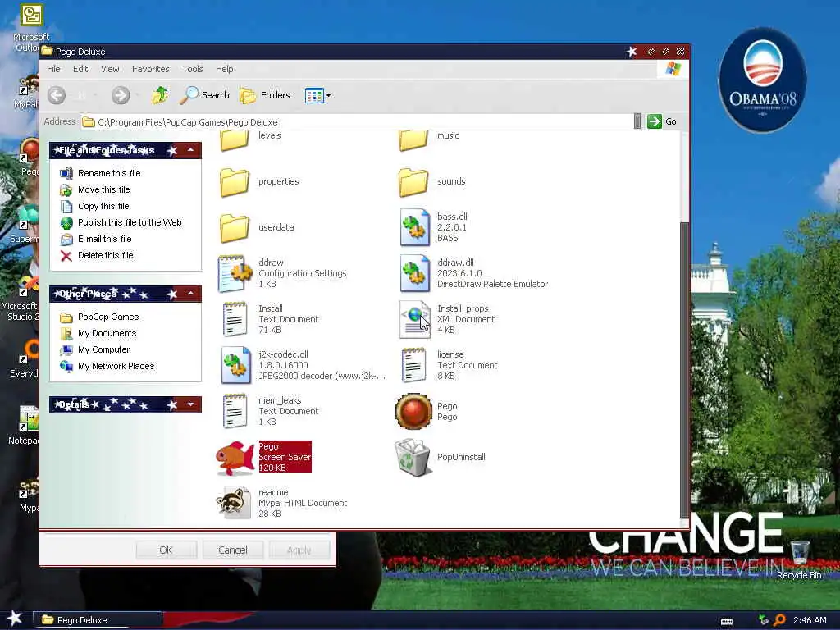Image resolution: width=840 pixels, height=630 pixels.
Task: Select the ddraw.dll file icon
Action: (x=414, y=273)
